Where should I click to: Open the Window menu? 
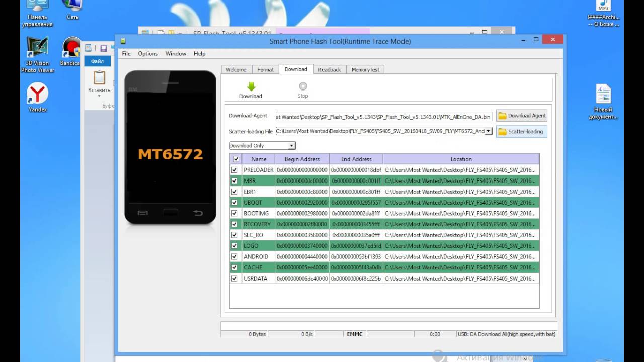[176, 54]
